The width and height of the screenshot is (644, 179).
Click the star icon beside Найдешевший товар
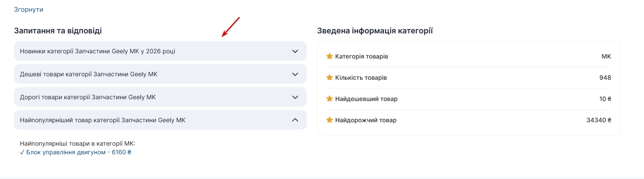[x=330, y=99]
